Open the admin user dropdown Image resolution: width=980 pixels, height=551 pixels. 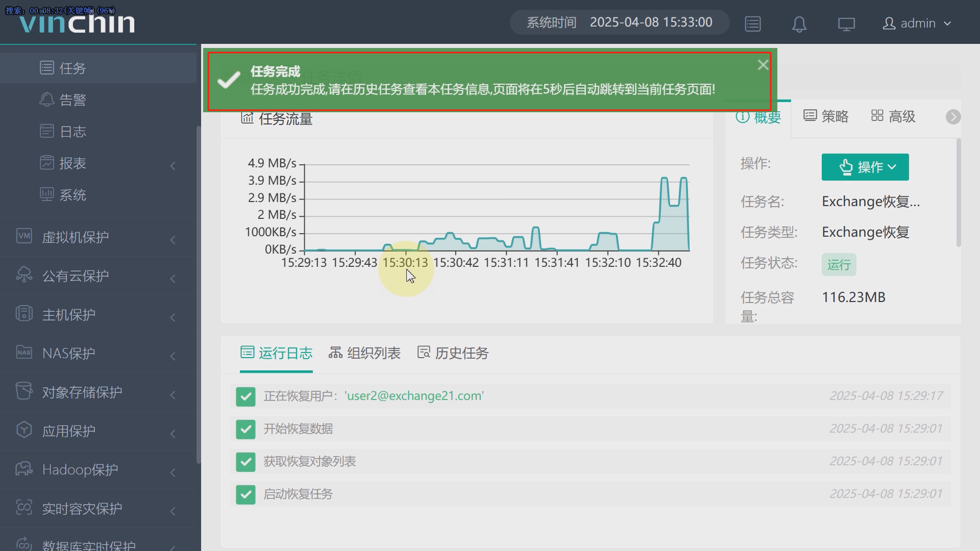coord(917,23)
